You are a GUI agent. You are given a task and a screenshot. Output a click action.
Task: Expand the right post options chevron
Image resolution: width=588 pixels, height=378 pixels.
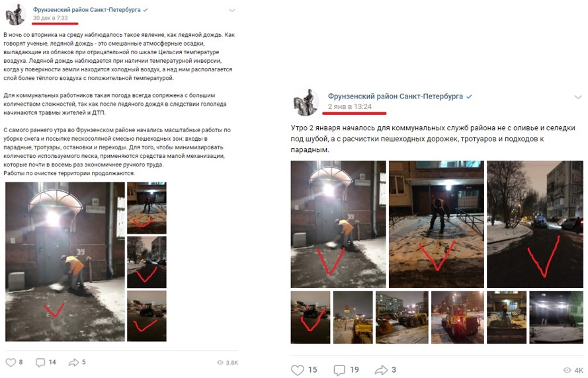point(578,97)
